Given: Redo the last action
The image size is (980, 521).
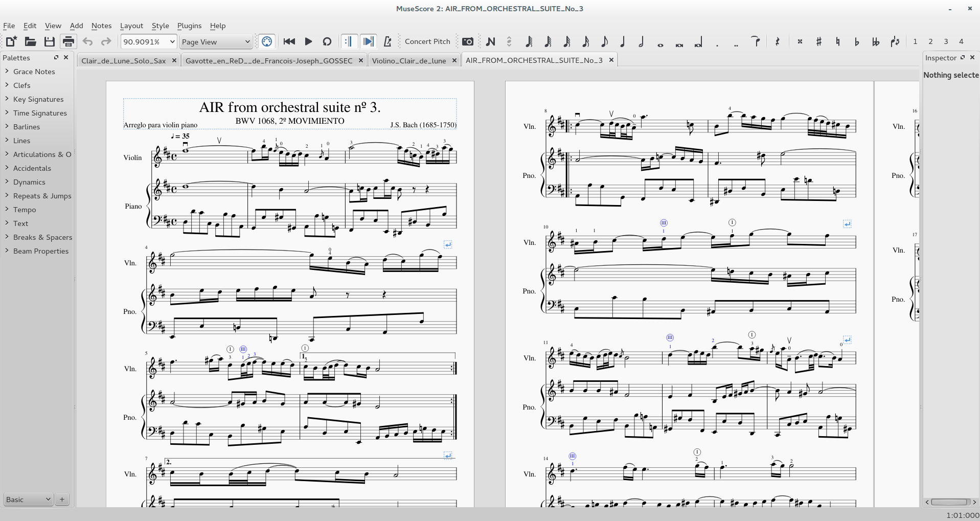Looking at the screenshot, I should (106, 41).
